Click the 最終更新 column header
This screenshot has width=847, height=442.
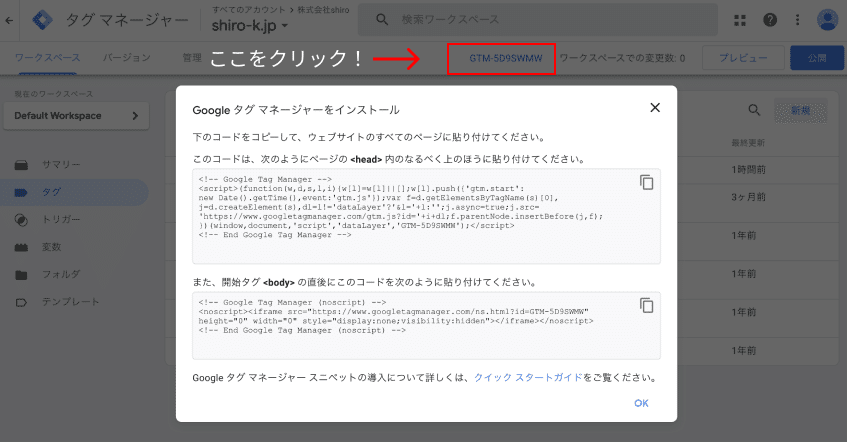(x=748, y=143)
